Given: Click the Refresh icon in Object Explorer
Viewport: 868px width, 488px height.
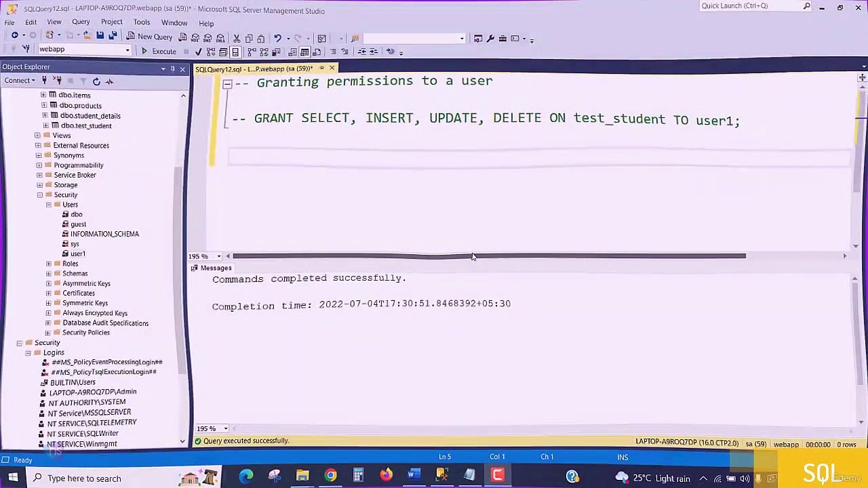Looking at the screenshot, I should coord(96,81).
